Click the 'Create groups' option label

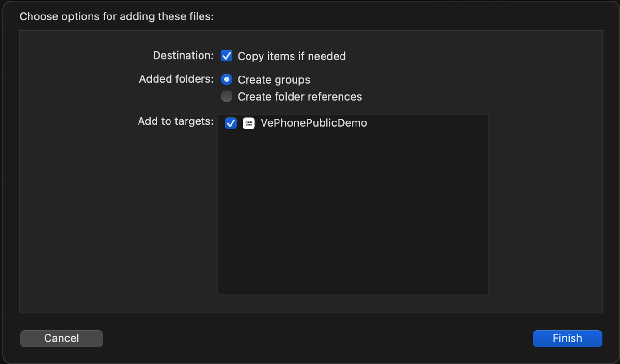tap(274, 80)
